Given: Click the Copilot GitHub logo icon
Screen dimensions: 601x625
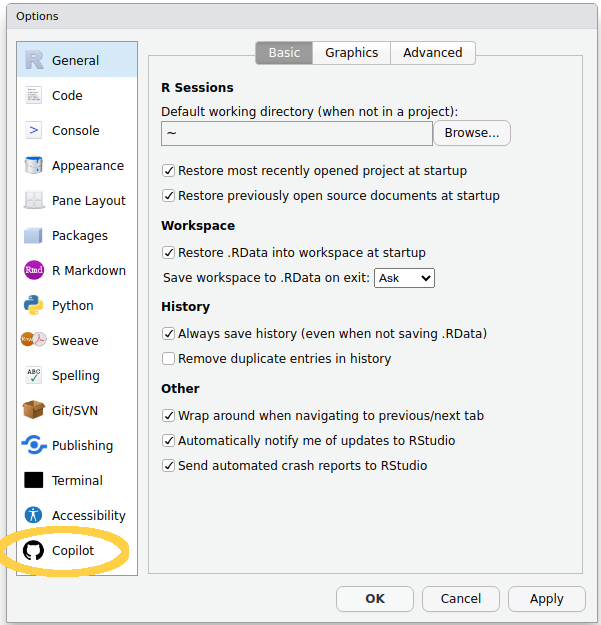Looking at the screenshot, I should click(x=33, y=550).
